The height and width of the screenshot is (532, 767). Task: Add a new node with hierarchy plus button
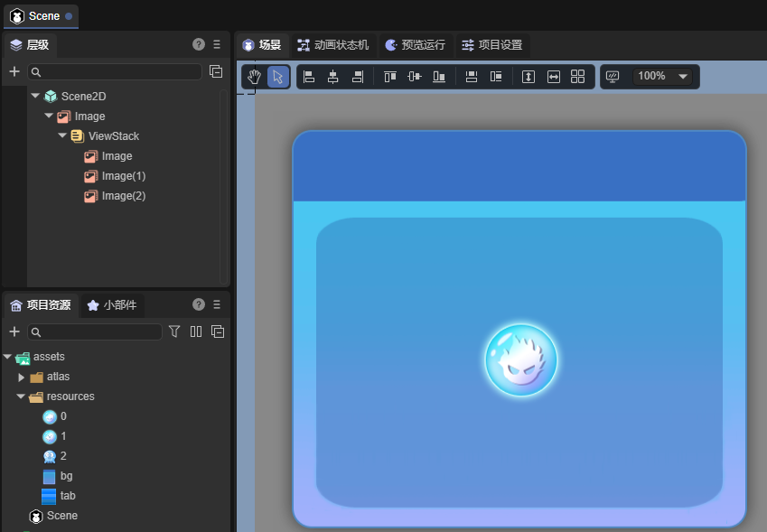click(14, 71)
